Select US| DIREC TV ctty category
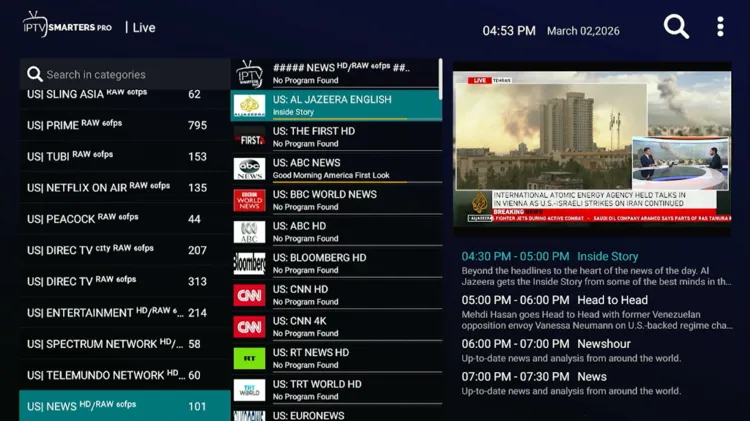The image size is (750, 421). (x=125, y=250)
